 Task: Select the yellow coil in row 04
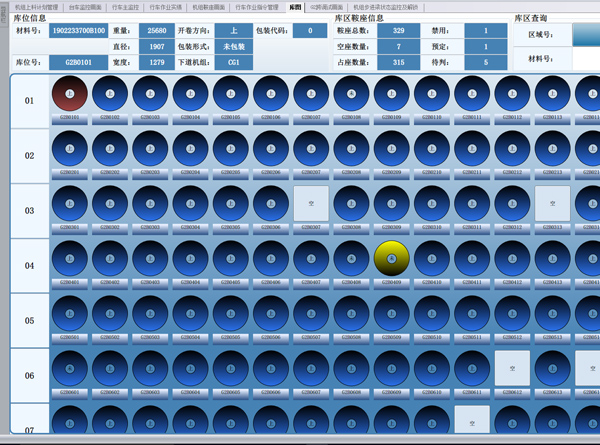[392, 258]
